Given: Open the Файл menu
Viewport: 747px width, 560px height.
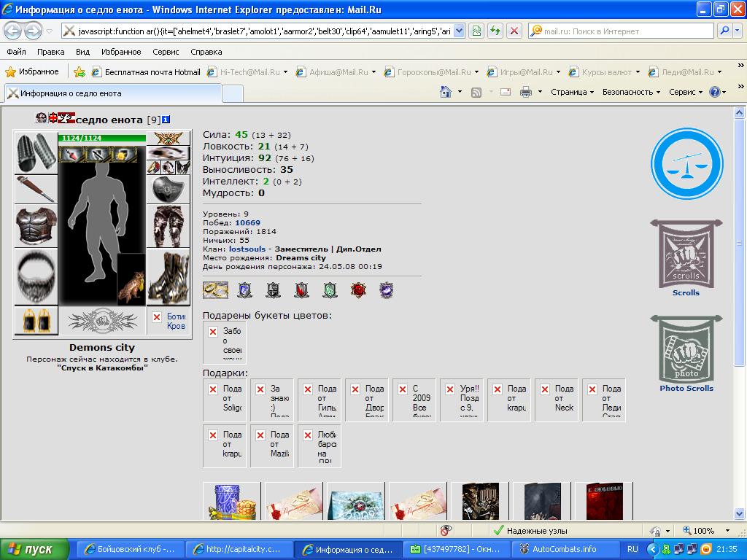Looking at the screenshot, I should click(x=16, y=52).
